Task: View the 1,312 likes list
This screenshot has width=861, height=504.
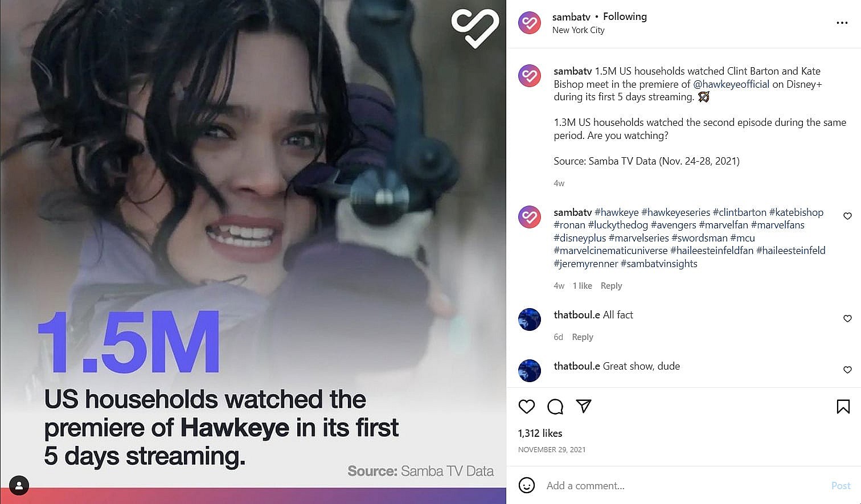Action: click(x=540, y=433)
